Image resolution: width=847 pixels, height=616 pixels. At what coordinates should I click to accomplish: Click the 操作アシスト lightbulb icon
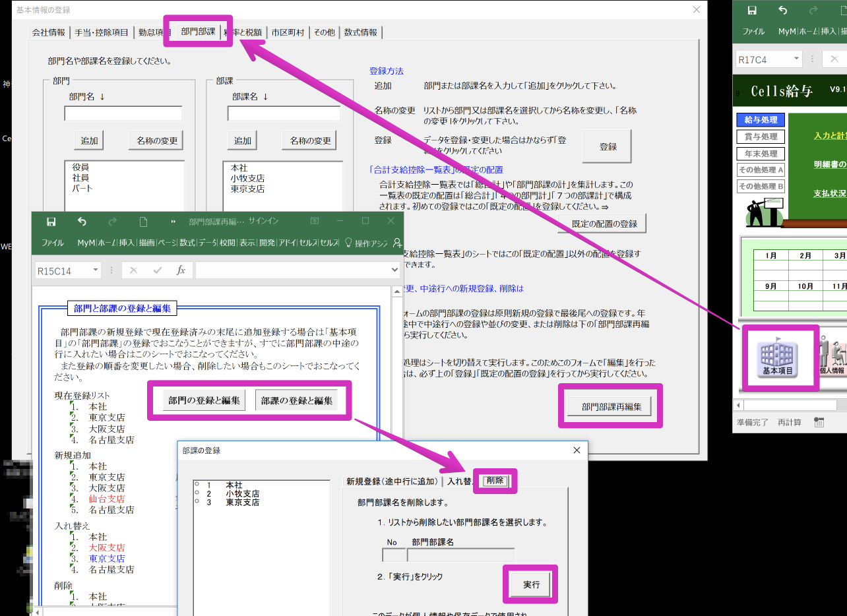[348, 243]
